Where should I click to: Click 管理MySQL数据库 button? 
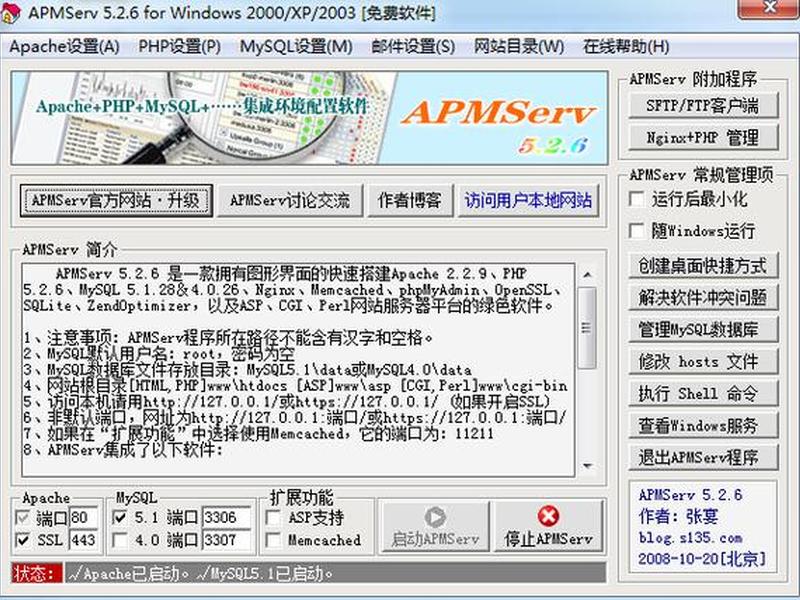[703, 330]
